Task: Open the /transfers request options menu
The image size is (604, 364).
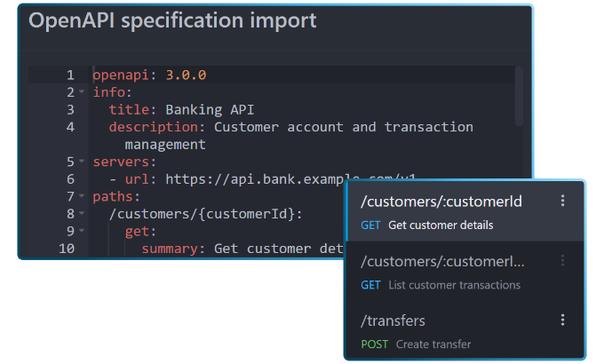Action: (x=562, y=320)
